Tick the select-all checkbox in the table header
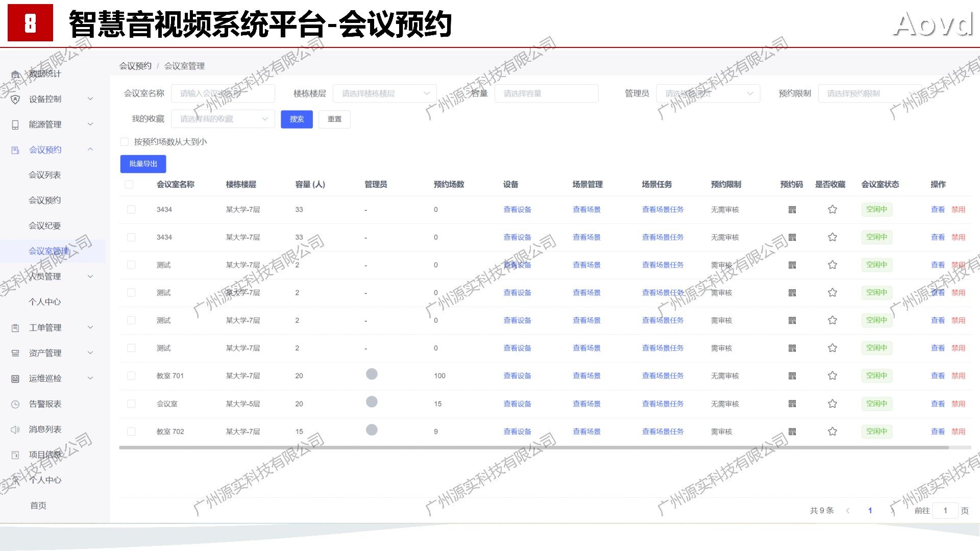The image size is (980, 551). (129, 185)
